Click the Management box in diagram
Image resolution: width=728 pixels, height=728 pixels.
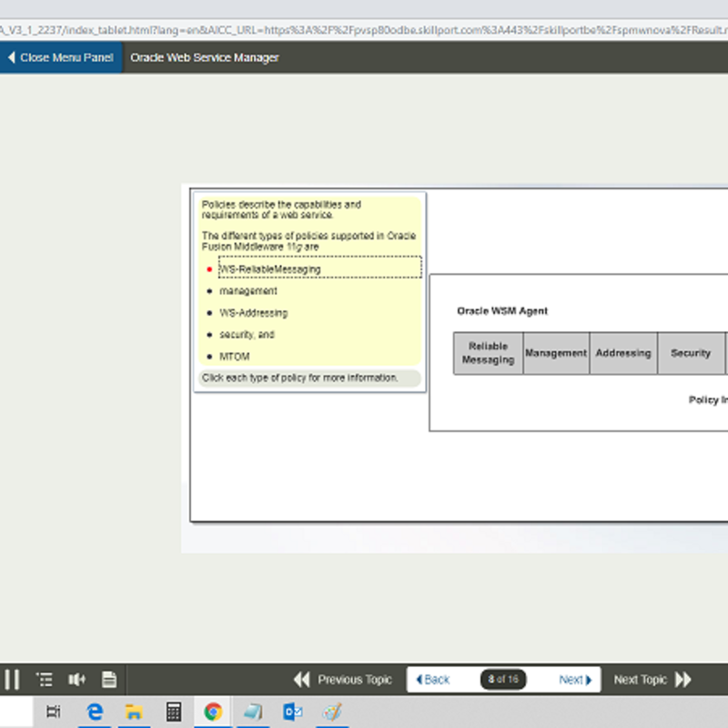click(556, 353)
